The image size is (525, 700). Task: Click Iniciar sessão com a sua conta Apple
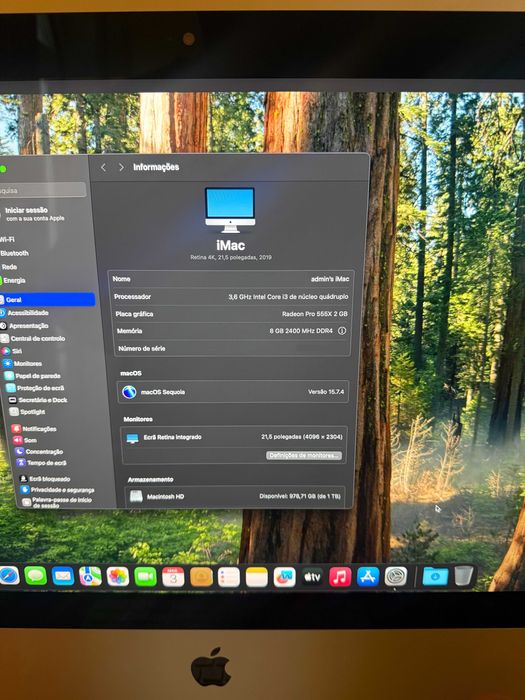[35, 214]
